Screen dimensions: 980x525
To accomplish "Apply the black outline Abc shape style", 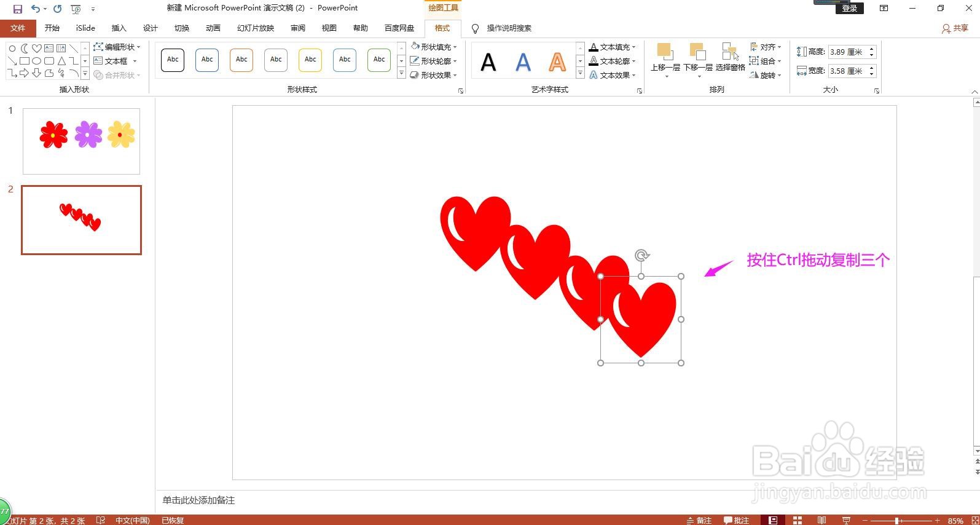I will 173,60.
